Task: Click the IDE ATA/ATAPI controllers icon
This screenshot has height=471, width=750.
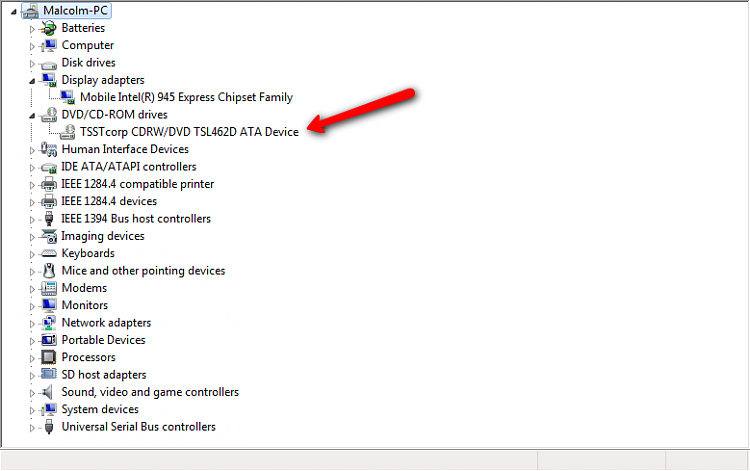Action: pos(48,167)
